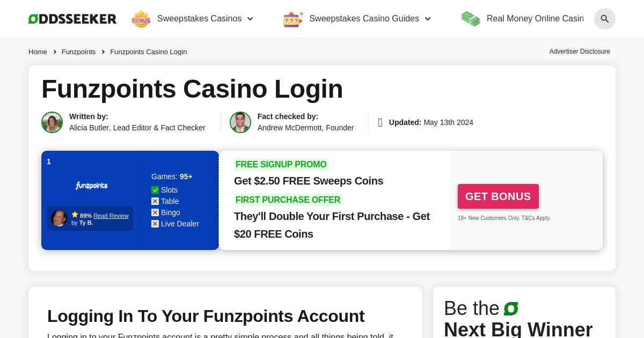
Task: Click the green coin icon in Be the Next Big Winner
Action: (510, 308)
